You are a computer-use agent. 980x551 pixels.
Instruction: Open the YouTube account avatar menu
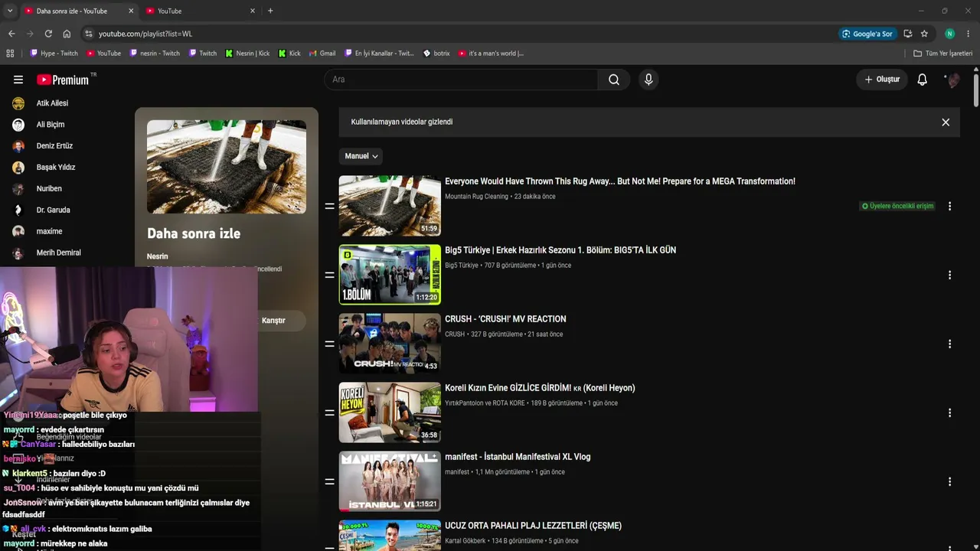(x=952, y=80)
